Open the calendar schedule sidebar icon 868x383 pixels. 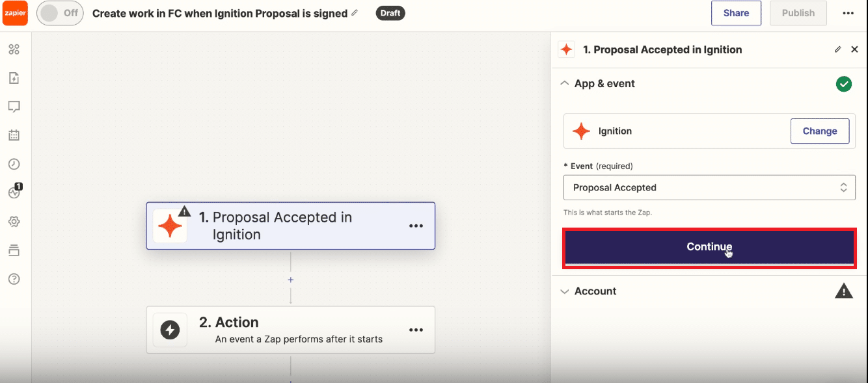pyautogui.click(x=14, y=135)
